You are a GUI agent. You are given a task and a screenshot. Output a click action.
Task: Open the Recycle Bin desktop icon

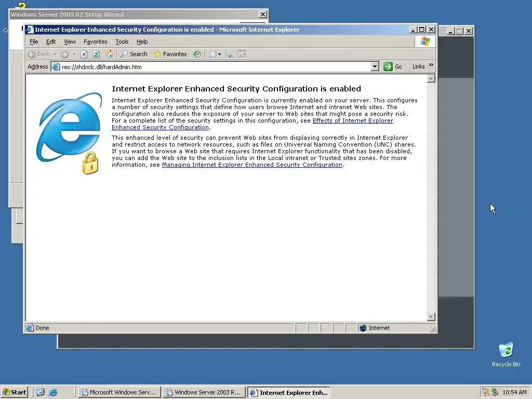point(506,354)
